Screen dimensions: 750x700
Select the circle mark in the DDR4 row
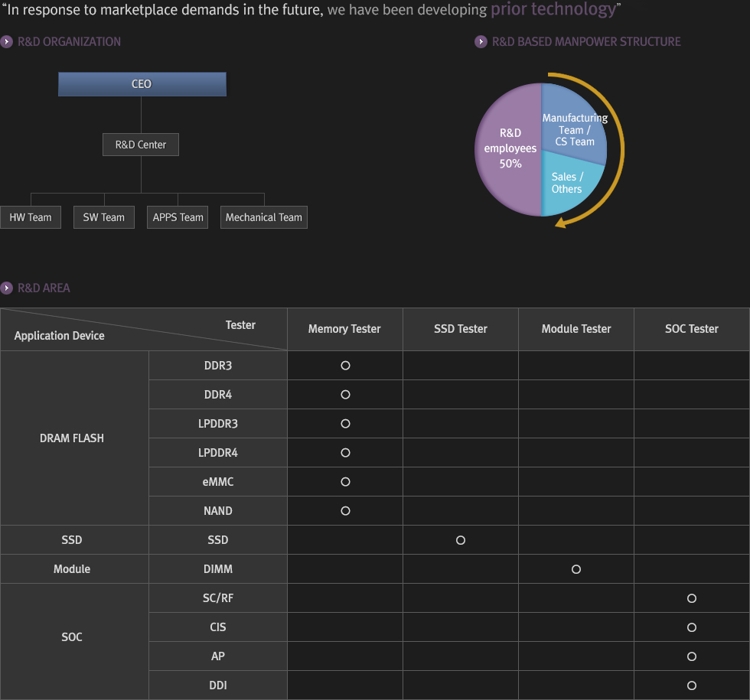click(345, 395)
